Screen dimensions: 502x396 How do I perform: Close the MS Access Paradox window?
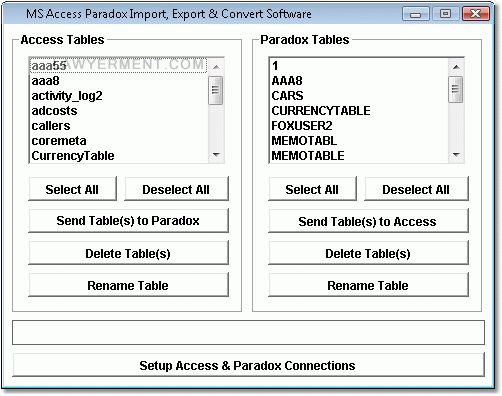[476, 14]
